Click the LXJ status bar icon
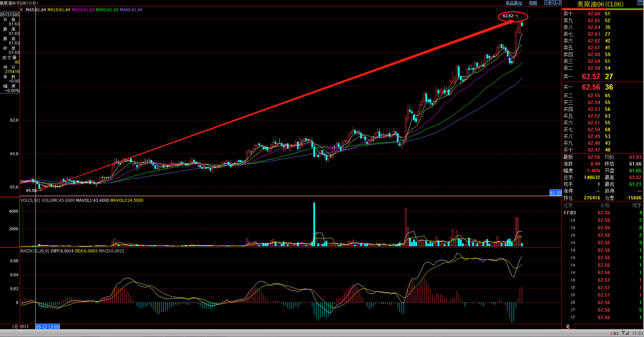 point(614,333)
